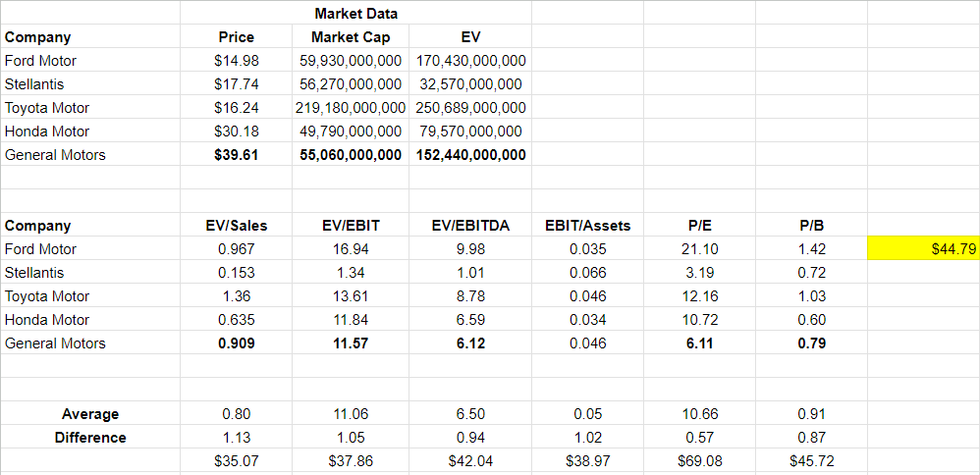Viewport: 980px width, 475px height.
Task: Select Toyota EV/EBITDA value 8.78
Action: (470, 296)
